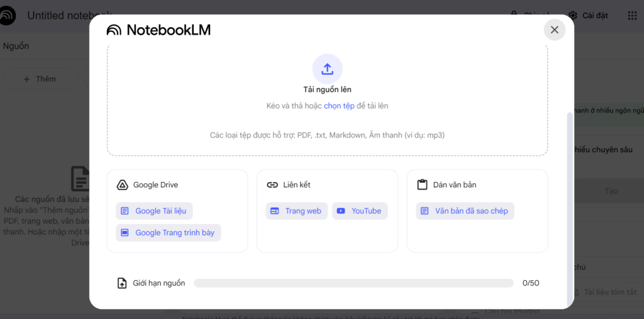Viewport: 644px width, 319px height.
Task: Open the Google apps grid icon
Action: (x=633, y=16)
